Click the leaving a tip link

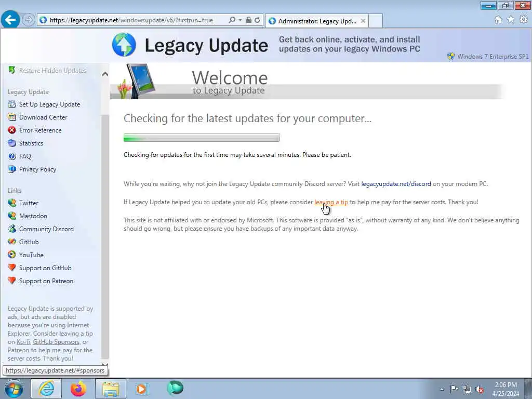click(331, 202)
